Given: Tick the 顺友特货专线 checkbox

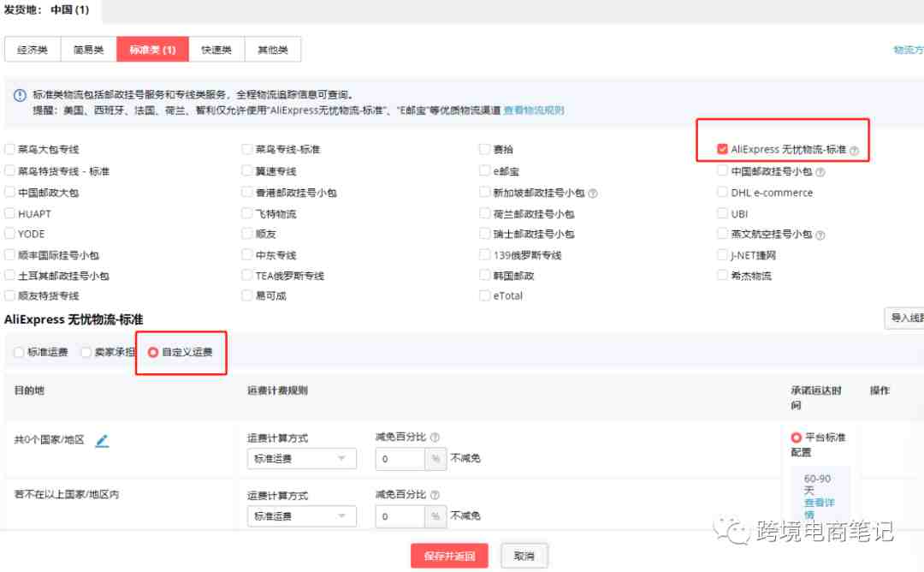Looking at the screenshot, I should pyautogui.click(x=9, y=295).
